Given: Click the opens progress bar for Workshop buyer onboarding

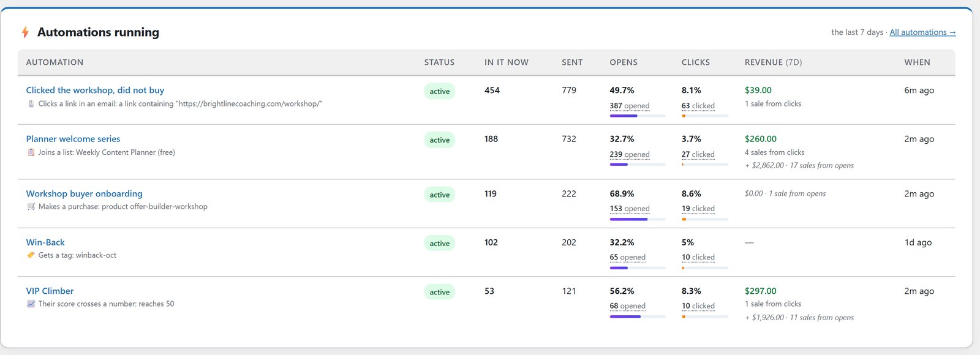Looking at the screenshot, I should [x=638, y=219].
